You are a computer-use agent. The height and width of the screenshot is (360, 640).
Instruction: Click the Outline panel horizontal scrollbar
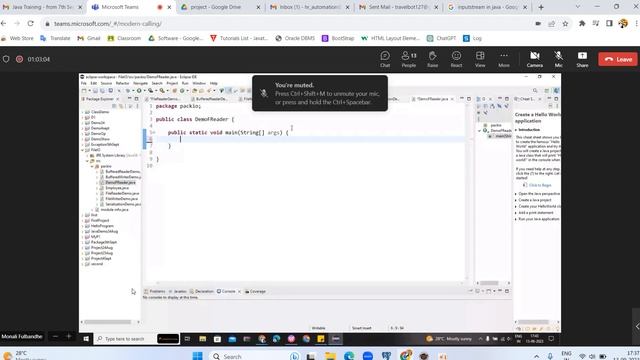489,283
